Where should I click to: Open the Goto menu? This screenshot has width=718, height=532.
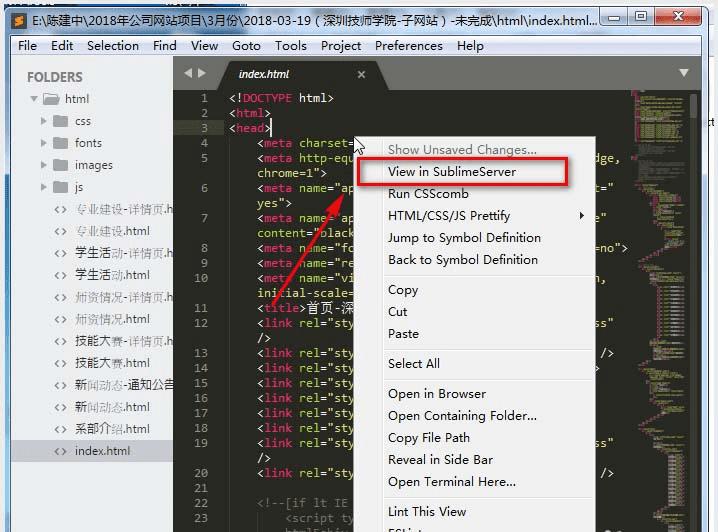[x=246, y=46]
